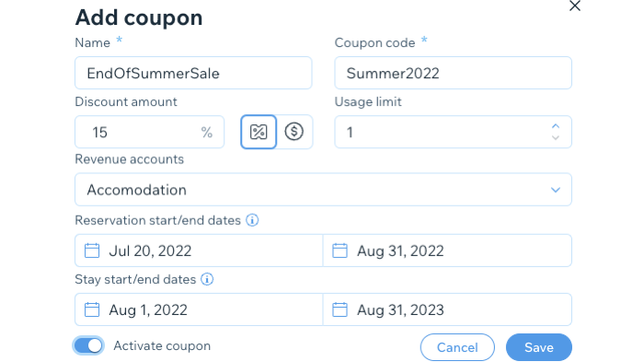Open info tooltip for Reservation start/end dates
Viewport: 644px width, 362px height.
pyautogui.click(x=252, y=220)
